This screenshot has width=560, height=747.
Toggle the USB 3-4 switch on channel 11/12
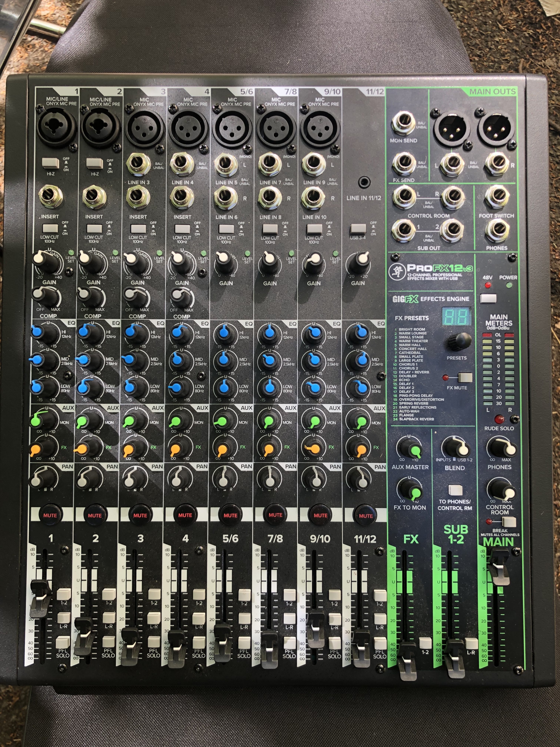[x=358, y=229]
